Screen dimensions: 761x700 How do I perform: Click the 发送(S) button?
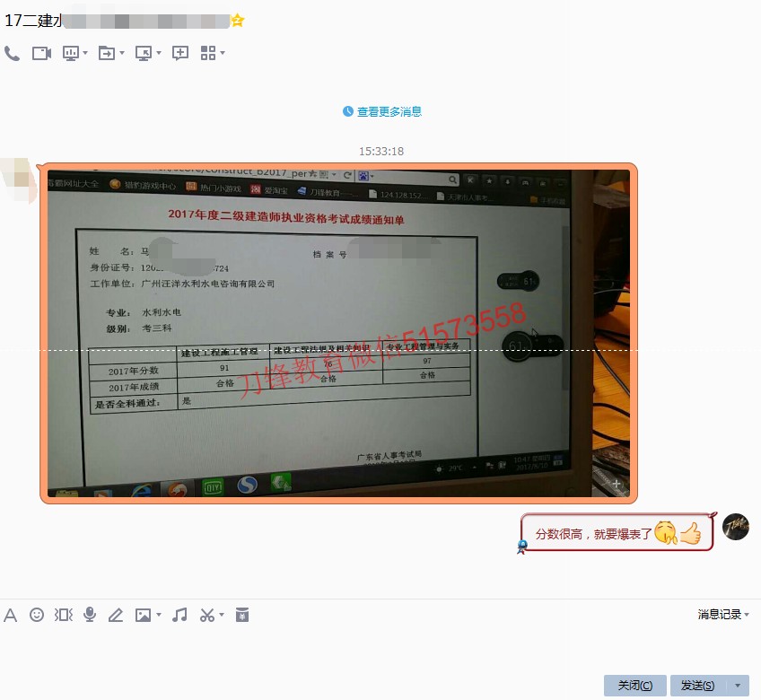pos(698,686)
